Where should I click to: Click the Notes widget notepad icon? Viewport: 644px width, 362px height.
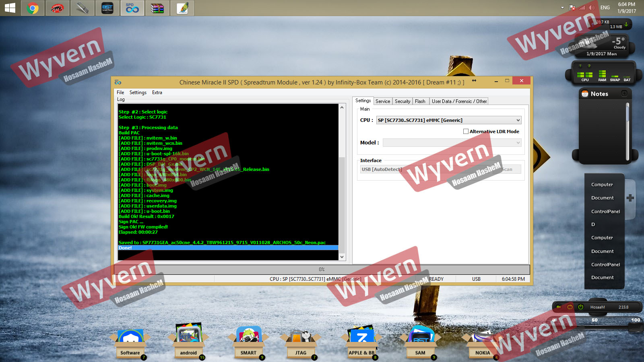[585, 94]
